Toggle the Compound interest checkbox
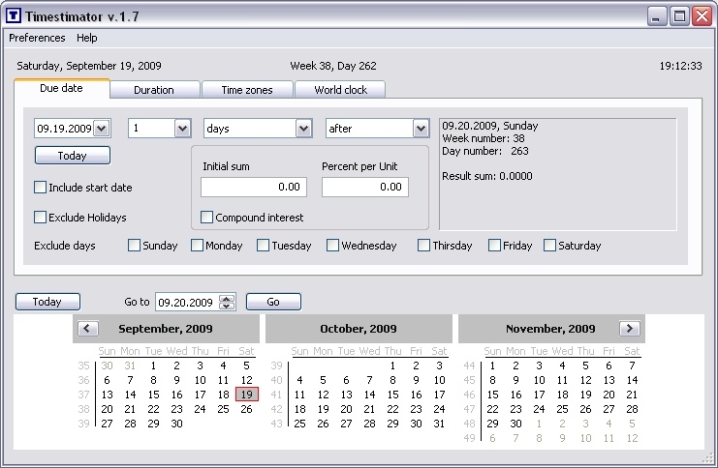The height and width of the screenshot is (468, 718). 207,217
